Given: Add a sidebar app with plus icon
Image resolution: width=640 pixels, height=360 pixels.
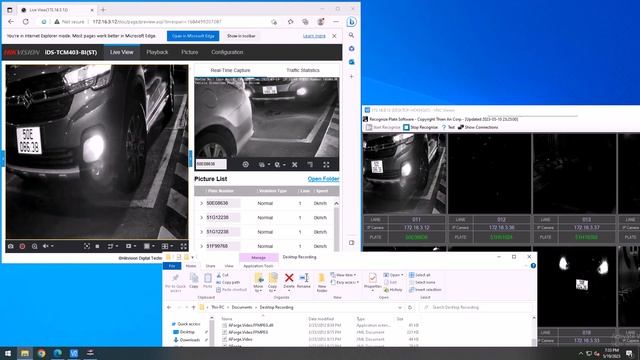Looking at the screenshot, I should tap(351, 76).
